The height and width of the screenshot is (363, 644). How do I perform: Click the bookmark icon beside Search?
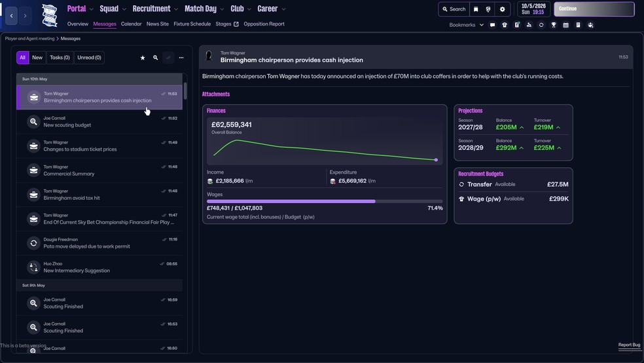coord(476,9)
